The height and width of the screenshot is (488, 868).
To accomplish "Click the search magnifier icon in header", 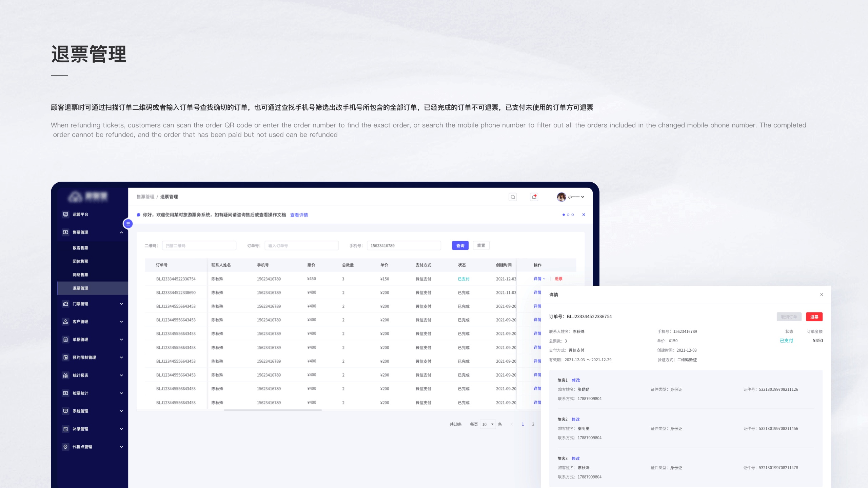I will coord(513,197).
